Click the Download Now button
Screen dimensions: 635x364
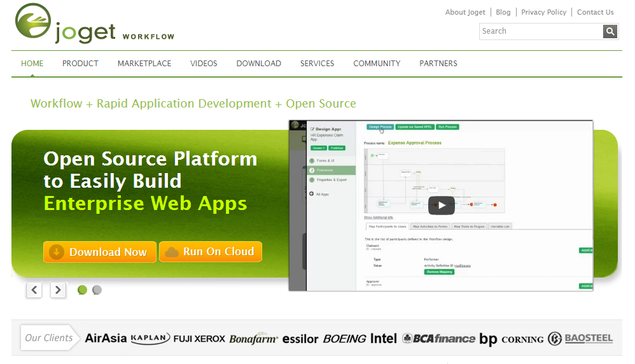coord(100,252)
